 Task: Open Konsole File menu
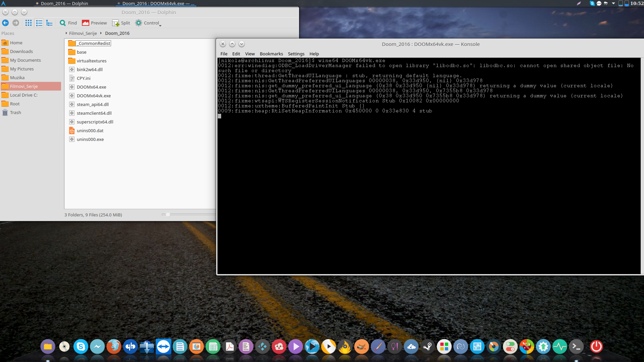click(224, 54)
